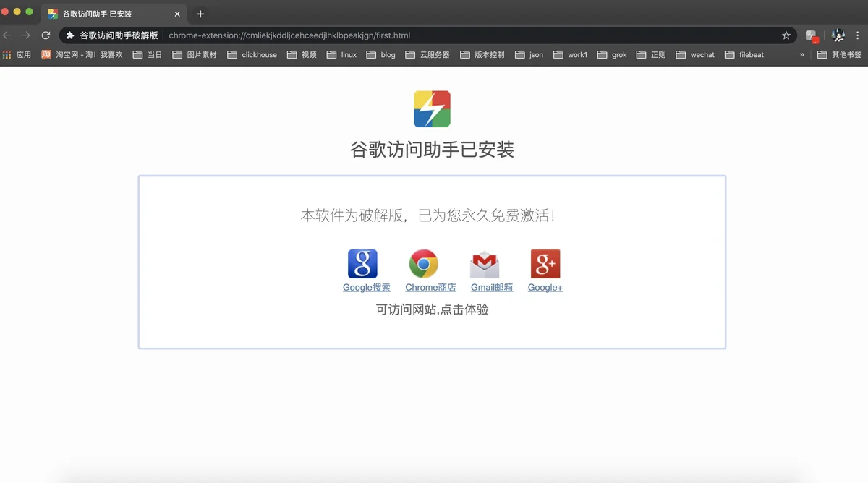This screenshot has width=868, height=483.
Task: Open the wechat bookmark folder
Action: (x=695, y=55)
